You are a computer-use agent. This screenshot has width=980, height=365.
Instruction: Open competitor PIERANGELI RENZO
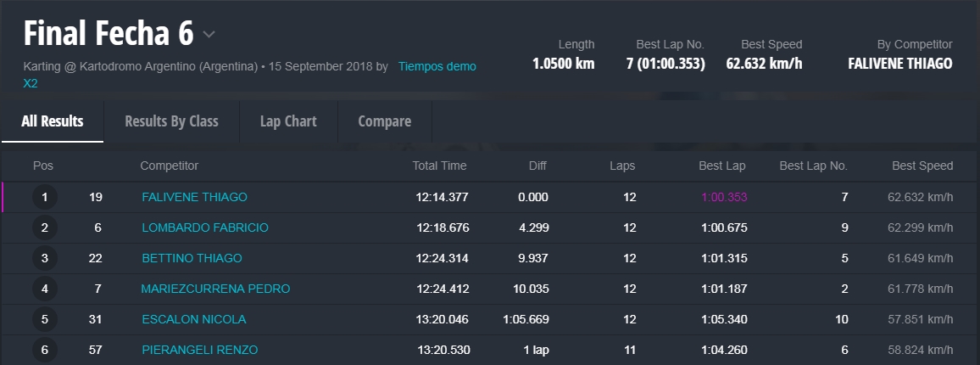(x=199, y=350)
